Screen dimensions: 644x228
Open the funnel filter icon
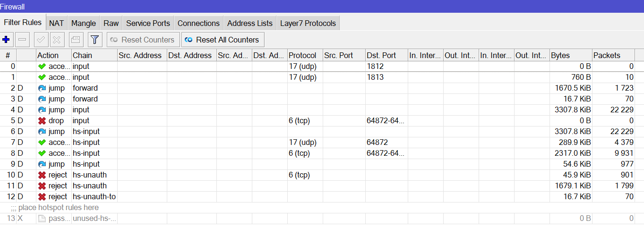click(95, 40)
